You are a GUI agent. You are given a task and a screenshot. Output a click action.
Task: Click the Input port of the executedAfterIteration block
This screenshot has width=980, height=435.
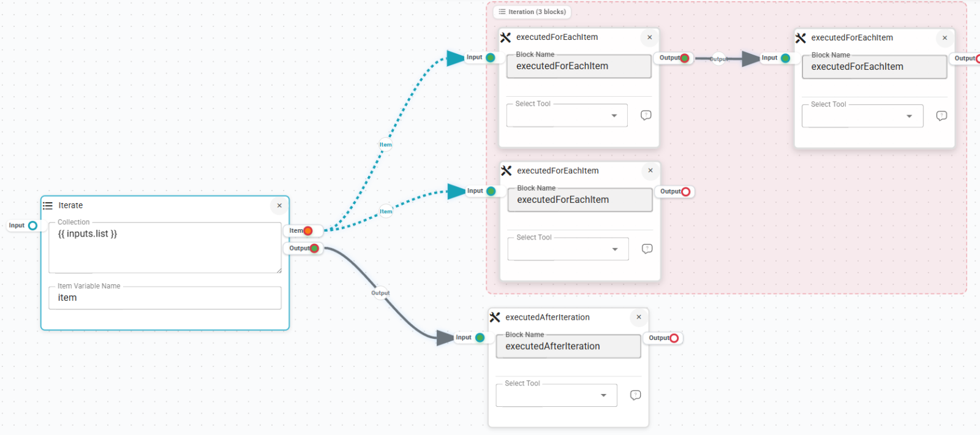coord(480,338)
